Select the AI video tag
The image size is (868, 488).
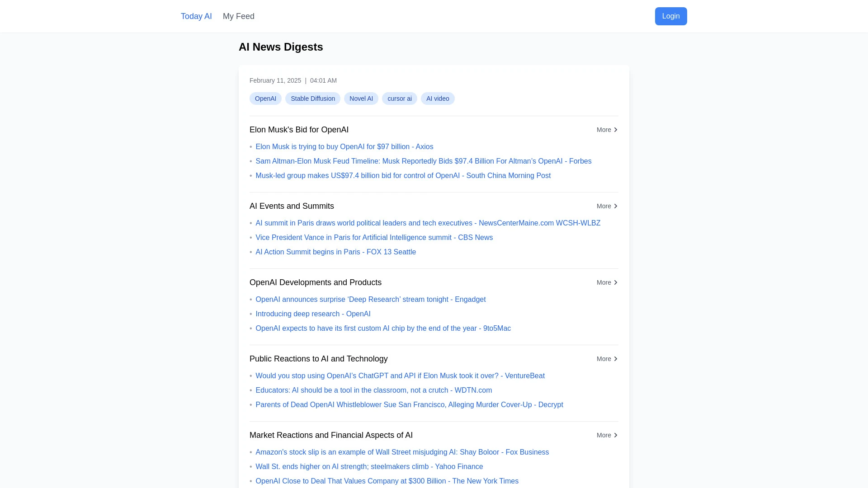pos(437,99)
